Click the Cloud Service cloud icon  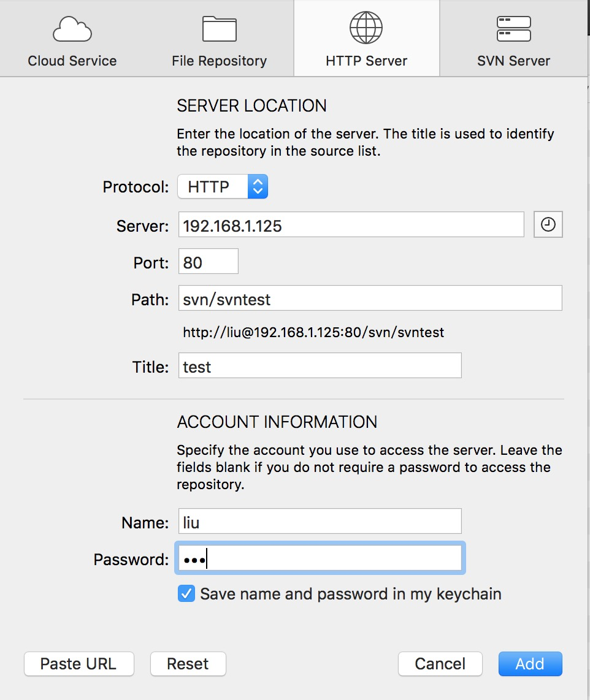click(72, 29)
